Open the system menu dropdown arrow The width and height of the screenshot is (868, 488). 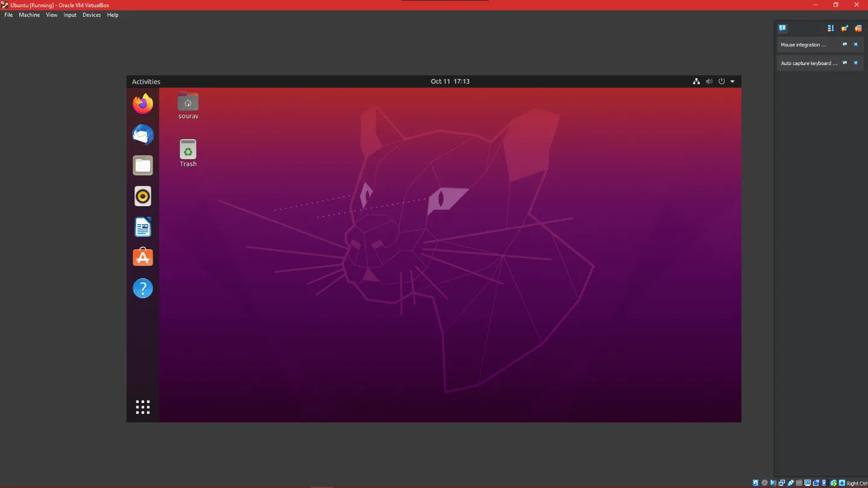tap(732, 81)
